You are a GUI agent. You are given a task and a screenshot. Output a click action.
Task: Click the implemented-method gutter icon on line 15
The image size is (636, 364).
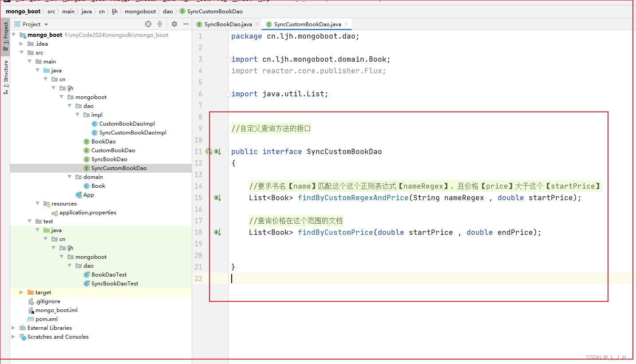tap(217, 198)
